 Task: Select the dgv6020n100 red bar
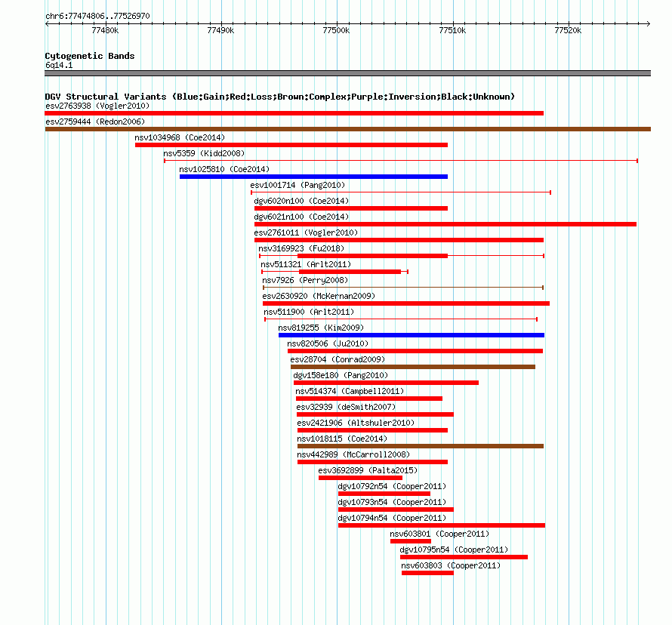pyautogui.click(x=351, y=208)
